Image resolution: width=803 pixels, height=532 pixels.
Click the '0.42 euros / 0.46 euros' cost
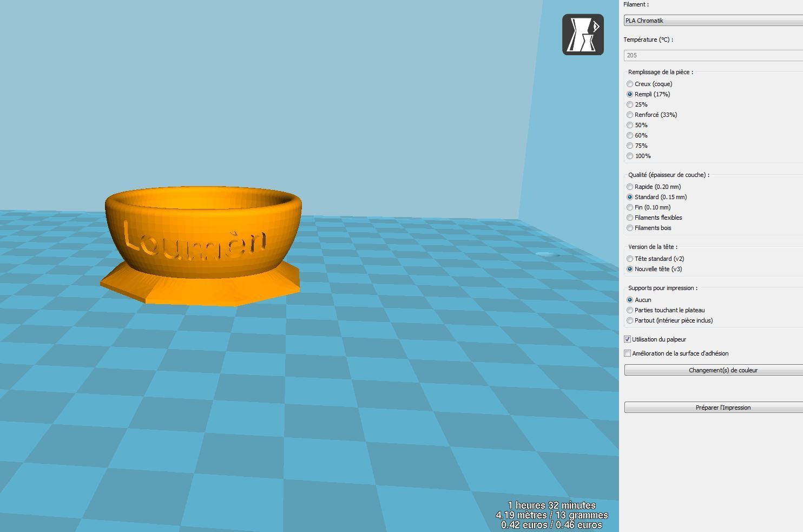551,525
